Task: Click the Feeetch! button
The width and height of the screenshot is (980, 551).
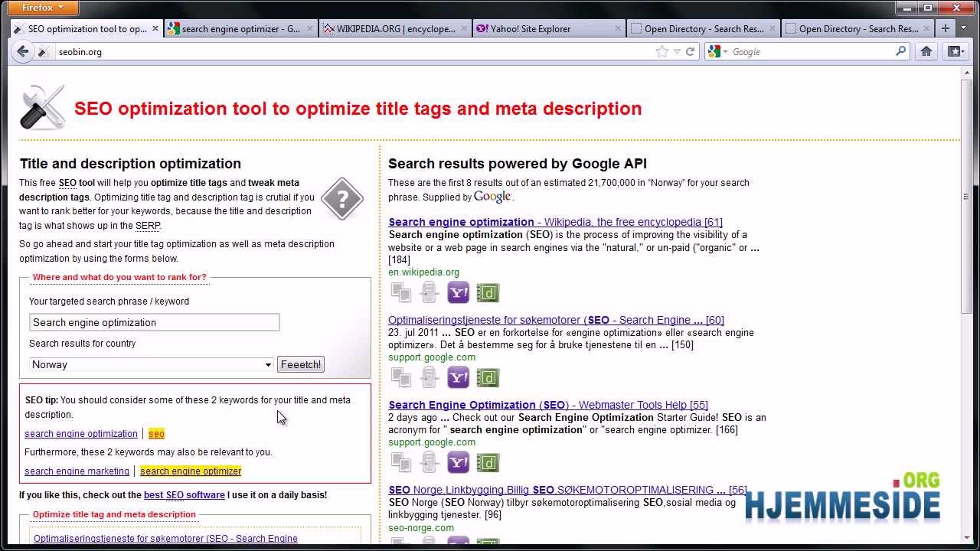Action: point(301,364)
